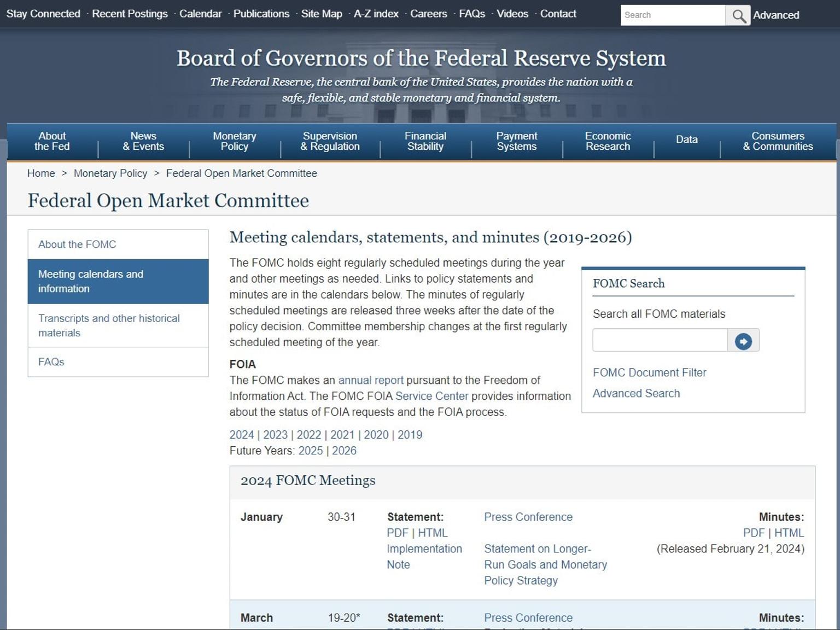Open Advanced site search
Screen dimensions: 840x630
tap(776, 15)
